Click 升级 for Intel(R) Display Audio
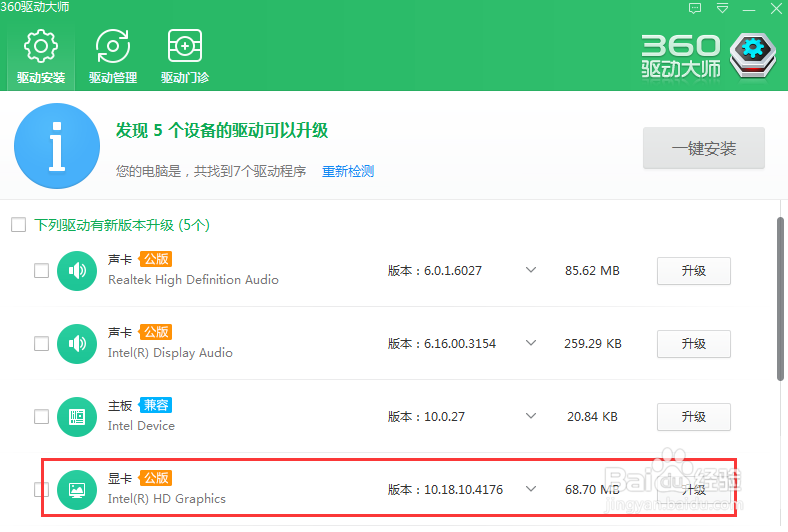 pyautogui.click(x=694, y=344)
